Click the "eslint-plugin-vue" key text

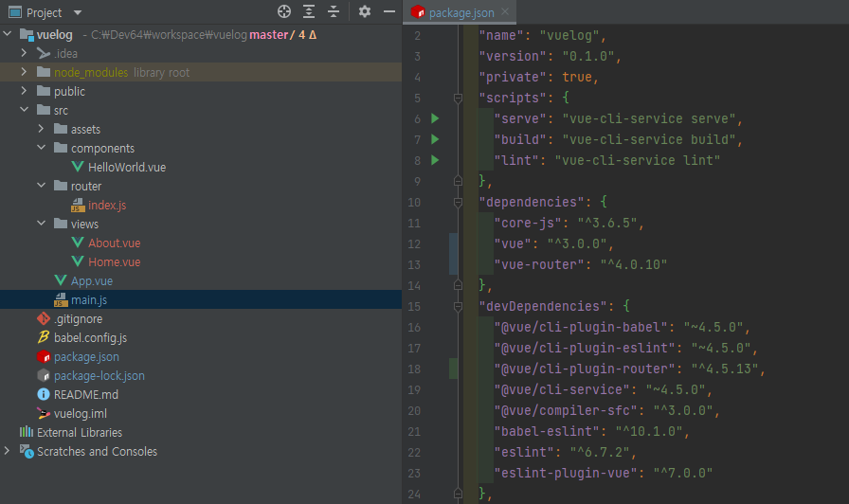pos(566,473)
